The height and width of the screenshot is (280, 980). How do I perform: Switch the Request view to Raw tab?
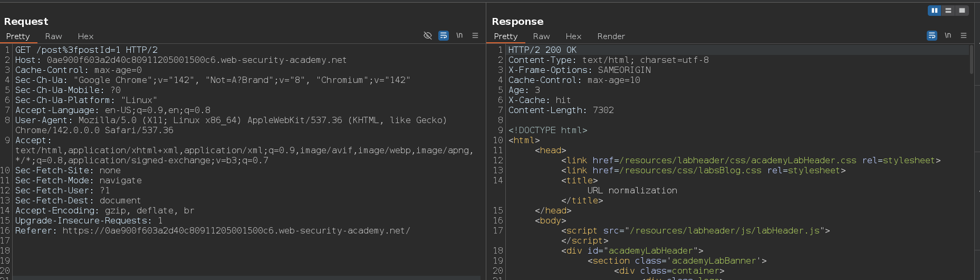click(x=53, y=36)
